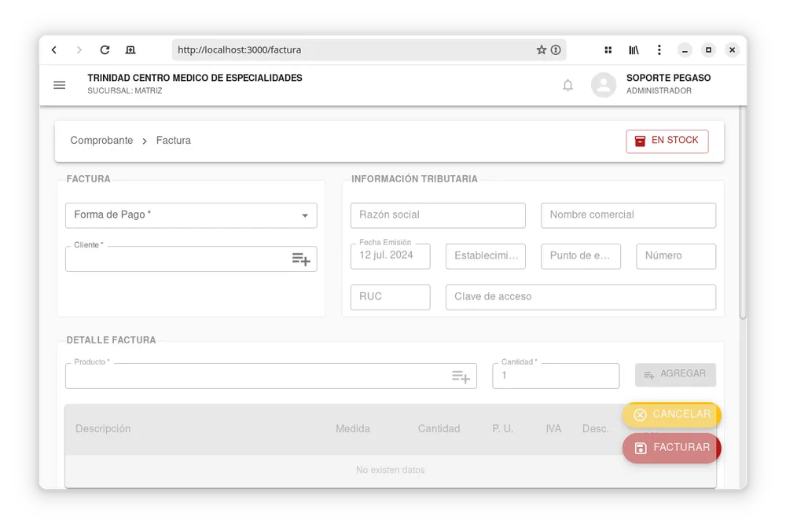Bookmark the page with the star icon
This screenshot has height=532, width=786.
point(542,50)
